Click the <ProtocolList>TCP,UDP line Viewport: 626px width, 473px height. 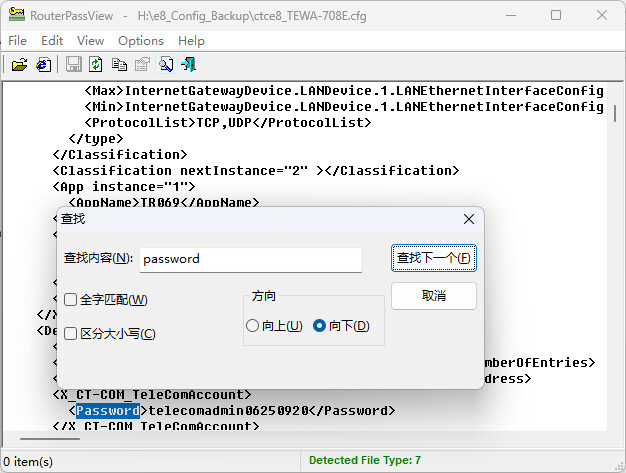tap(228, 123)
